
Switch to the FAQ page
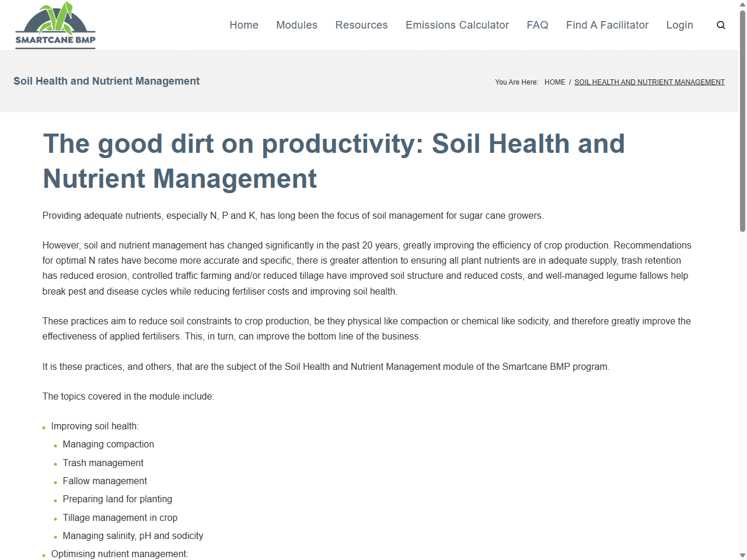[x=537, y=25]
